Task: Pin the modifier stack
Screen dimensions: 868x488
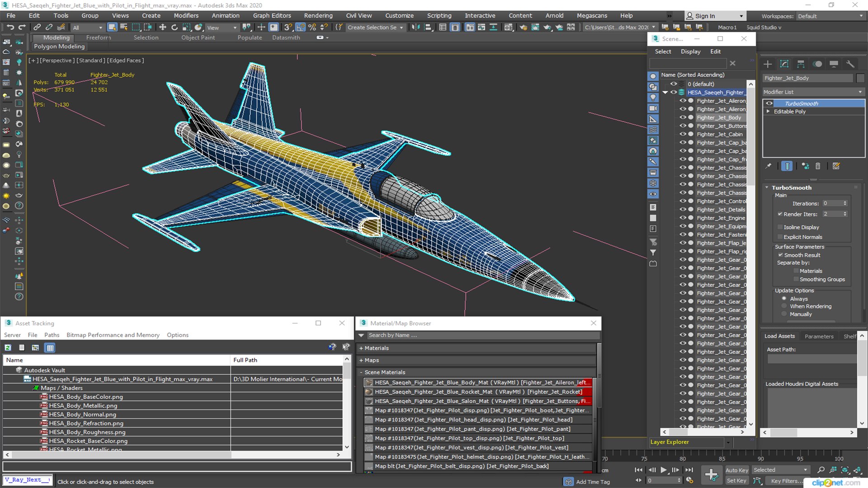Action: click(768, 166)
